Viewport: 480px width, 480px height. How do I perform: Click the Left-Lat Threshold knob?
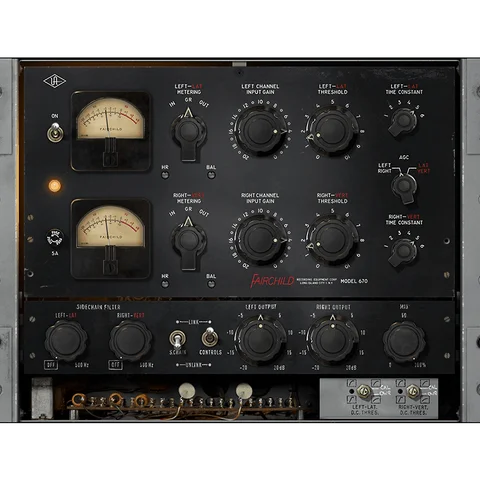click(x=332, y=131)
